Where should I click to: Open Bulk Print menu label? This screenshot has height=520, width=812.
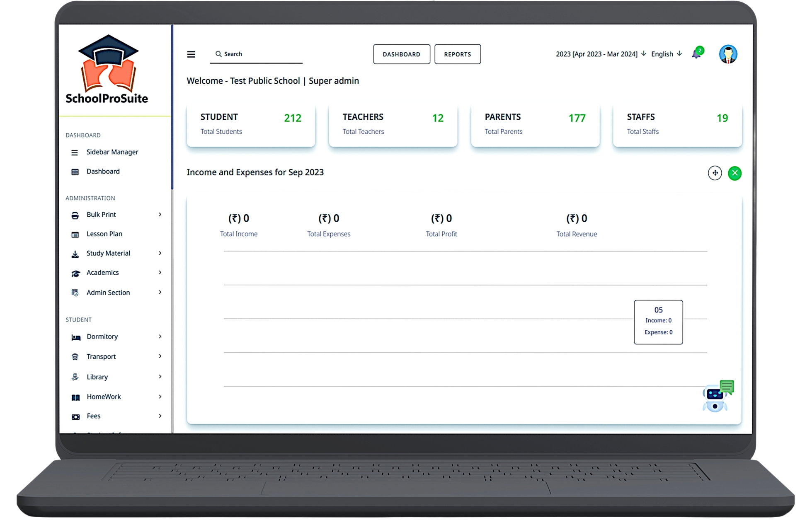101,215
